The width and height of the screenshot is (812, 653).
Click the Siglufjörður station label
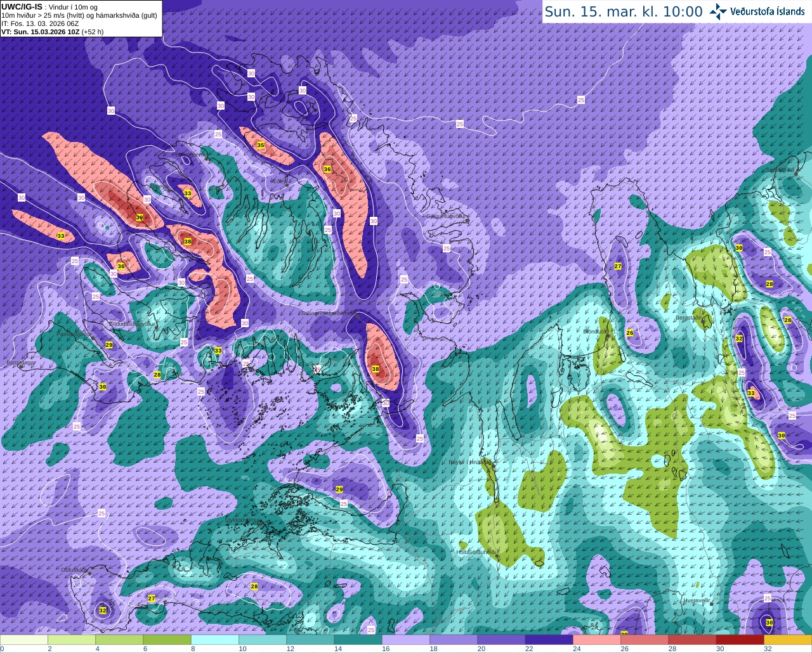pyautogui.click(x=781, y=170)
